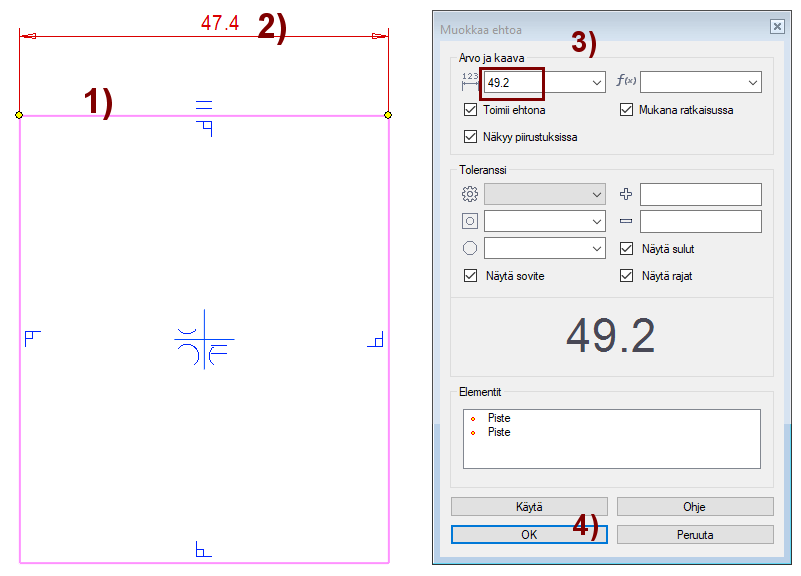Click the 47.4 dimension value in sketch

[220, 23]
